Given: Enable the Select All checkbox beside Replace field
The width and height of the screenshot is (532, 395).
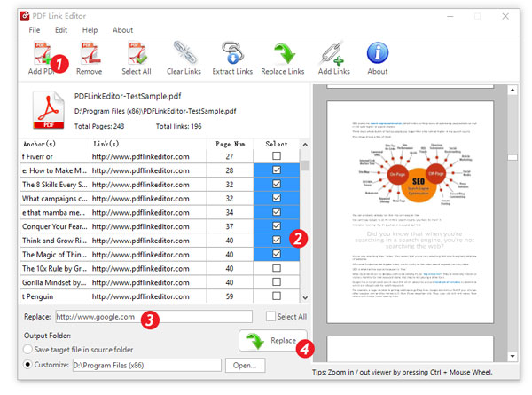Looking at the screenshot, I should tap(271, 316).
